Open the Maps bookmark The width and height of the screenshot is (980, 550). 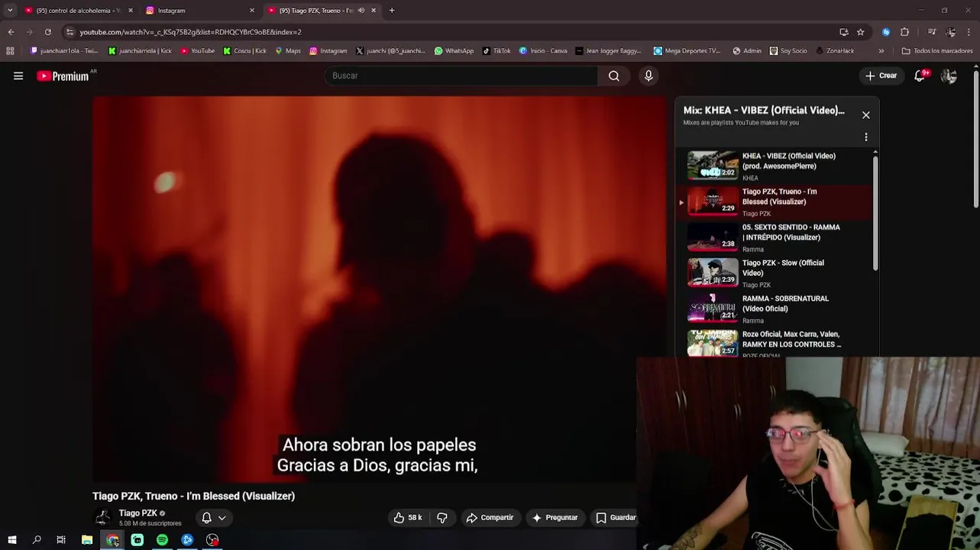(288, 51)
